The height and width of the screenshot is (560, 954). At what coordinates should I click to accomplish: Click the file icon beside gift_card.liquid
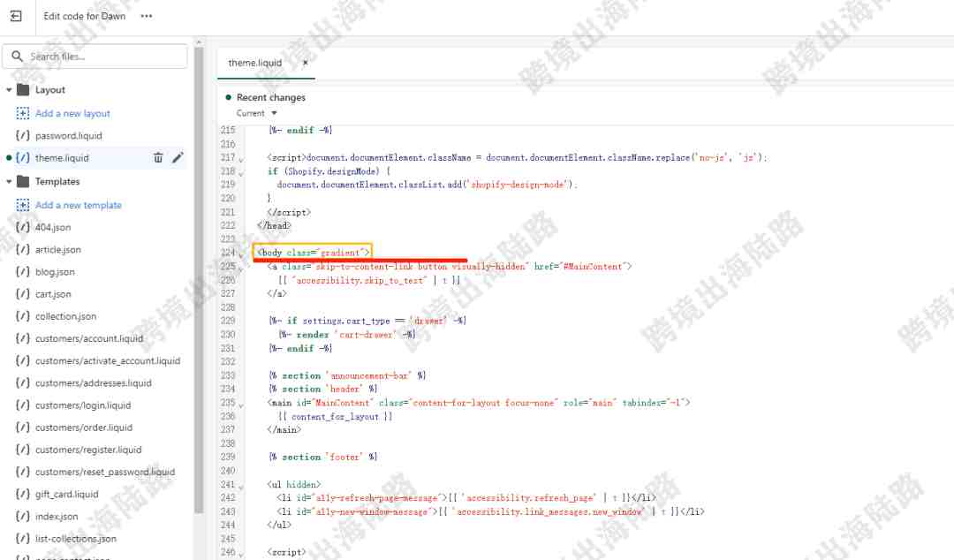point(22,495)
